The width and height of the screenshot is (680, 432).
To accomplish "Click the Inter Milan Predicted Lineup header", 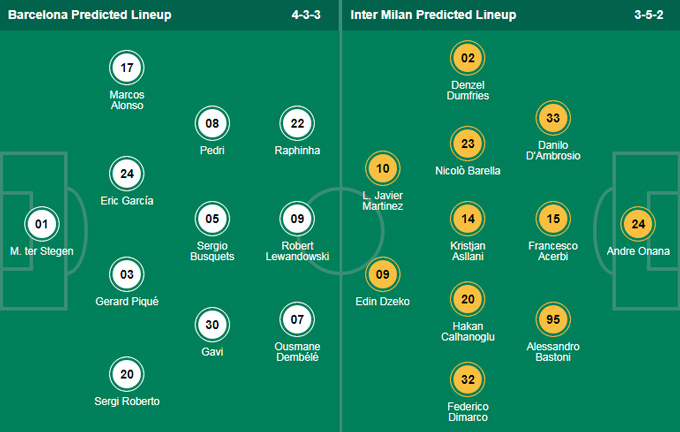I will point(433,15).
